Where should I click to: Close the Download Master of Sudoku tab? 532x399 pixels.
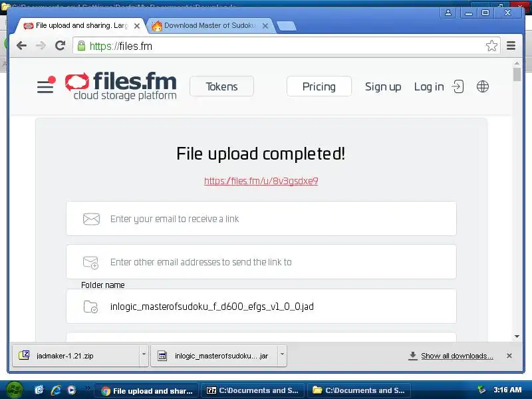pyautogui.click(x=265, y=26)
